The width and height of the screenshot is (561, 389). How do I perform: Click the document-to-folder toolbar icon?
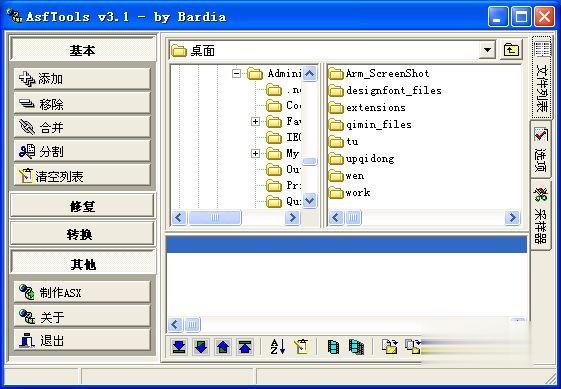point(390,346)
